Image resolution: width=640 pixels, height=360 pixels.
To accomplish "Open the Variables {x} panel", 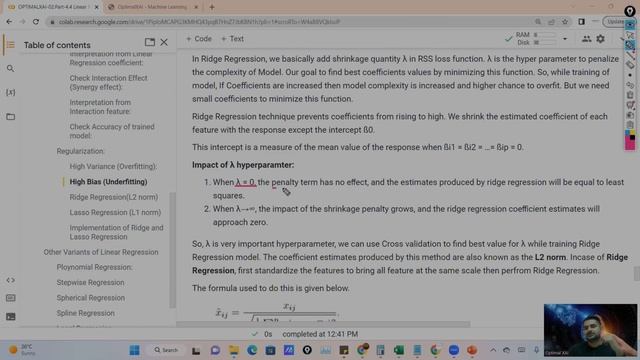I will pos(11,93).
